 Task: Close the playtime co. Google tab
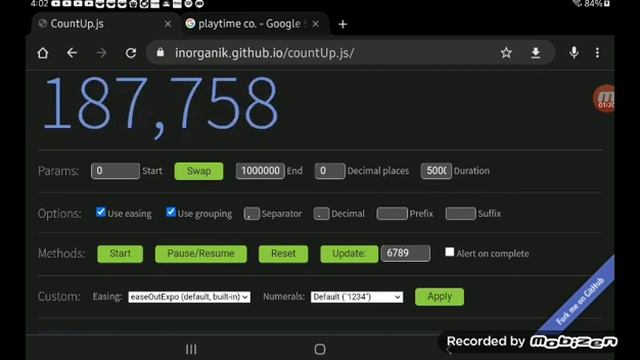pos(316,24)
